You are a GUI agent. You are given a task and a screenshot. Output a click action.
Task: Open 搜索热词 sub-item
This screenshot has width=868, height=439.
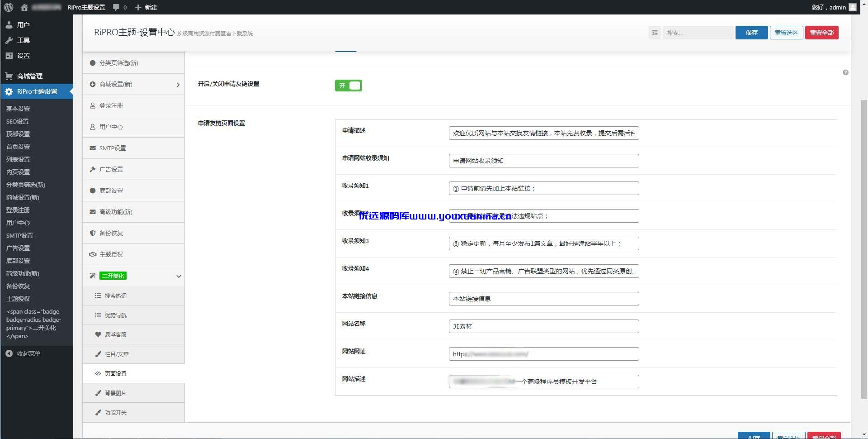[134, 296]
